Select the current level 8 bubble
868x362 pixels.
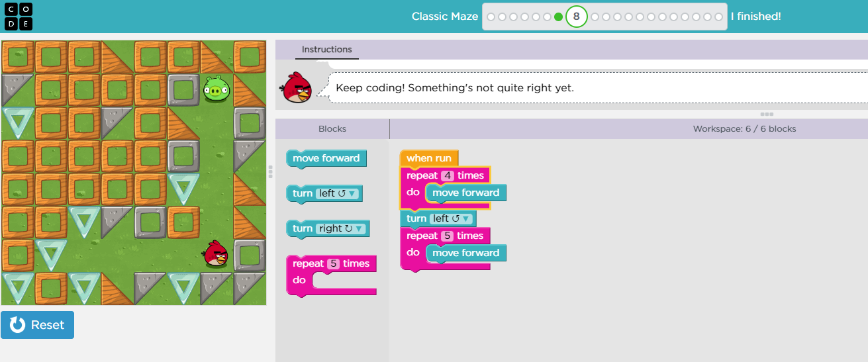(577, 17)
